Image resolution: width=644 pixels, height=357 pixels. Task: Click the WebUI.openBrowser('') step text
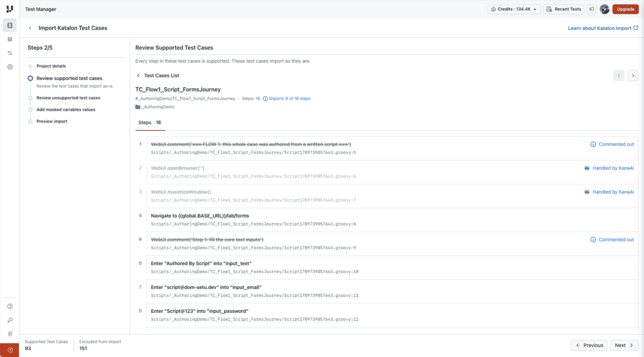pos(177,168)
